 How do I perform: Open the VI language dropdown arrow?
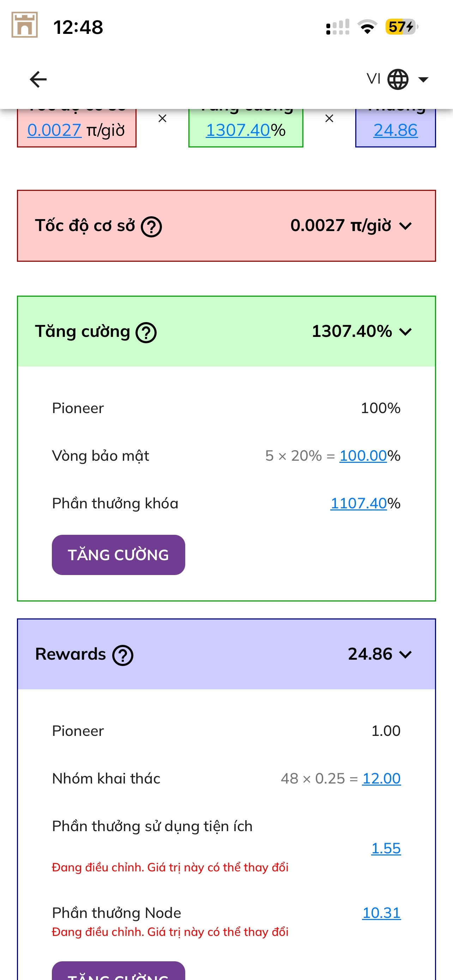tap(423, 79)
